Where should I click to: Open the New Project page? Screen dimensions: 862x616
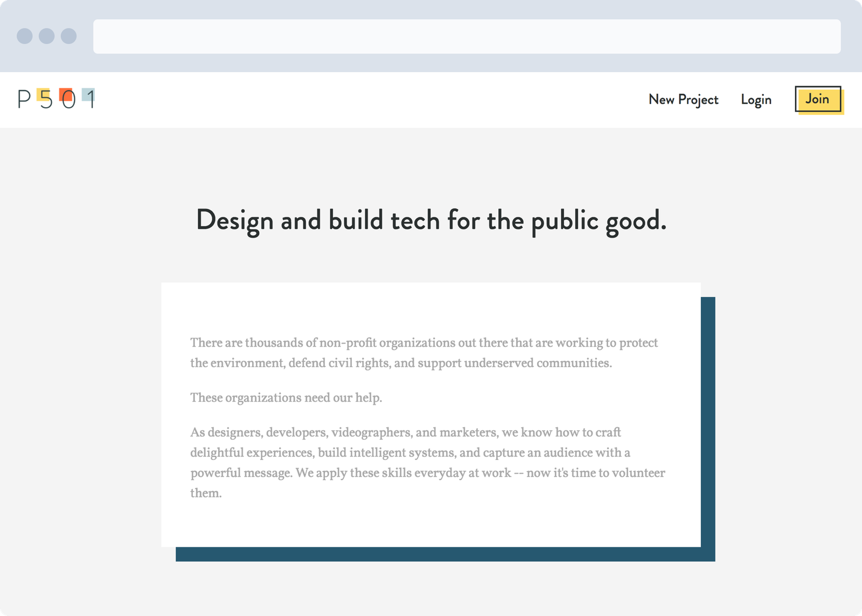click(x=683, y=100)
